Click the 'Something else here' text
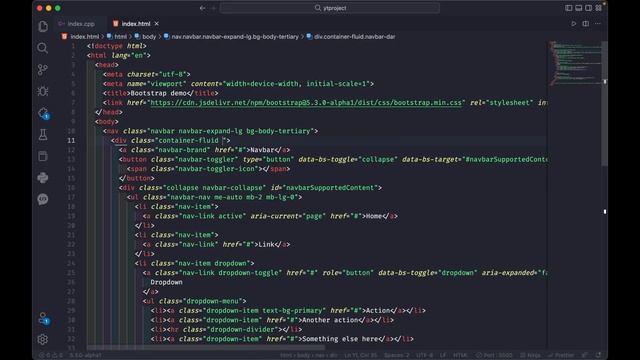This screenshot has width=640, height=360. pos(340,339)
